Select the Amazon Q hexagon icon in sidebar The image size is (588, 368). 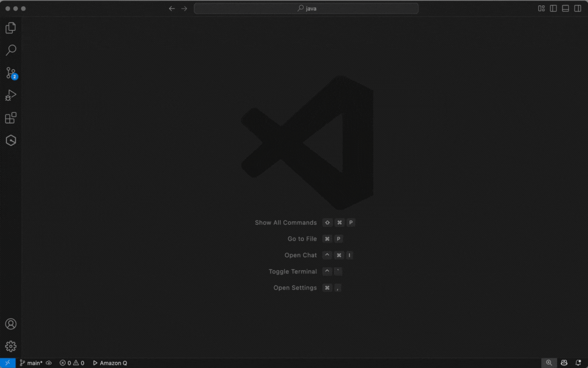click(11, 140)
